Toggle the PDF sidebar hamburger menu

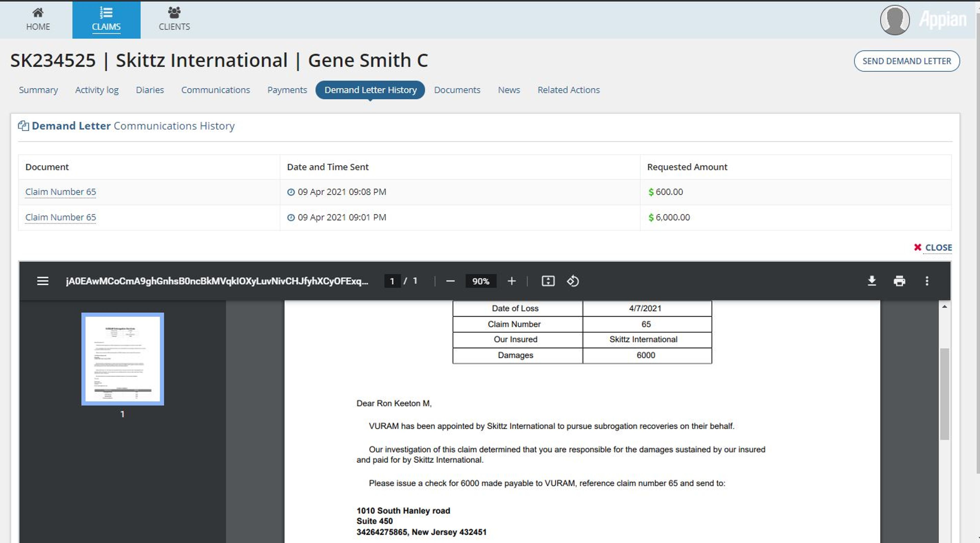(x=43, y=281)
